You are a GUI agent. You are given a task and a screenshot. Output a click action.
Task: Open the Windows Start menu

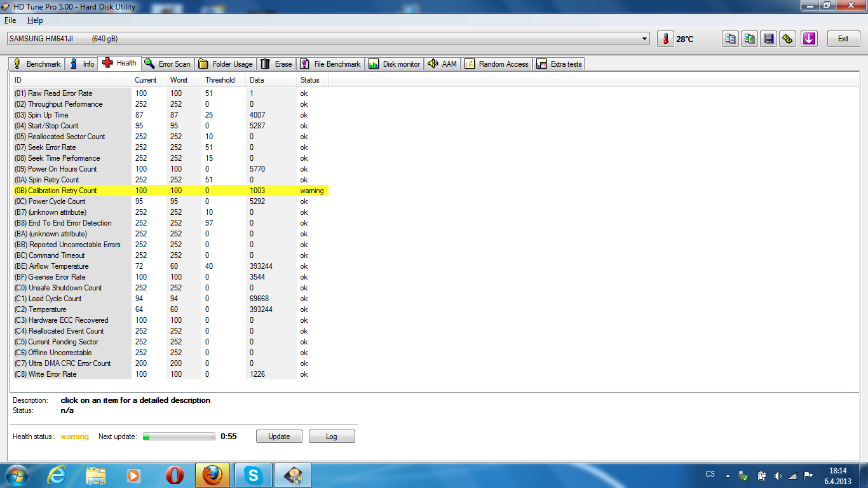pos(16,475)
